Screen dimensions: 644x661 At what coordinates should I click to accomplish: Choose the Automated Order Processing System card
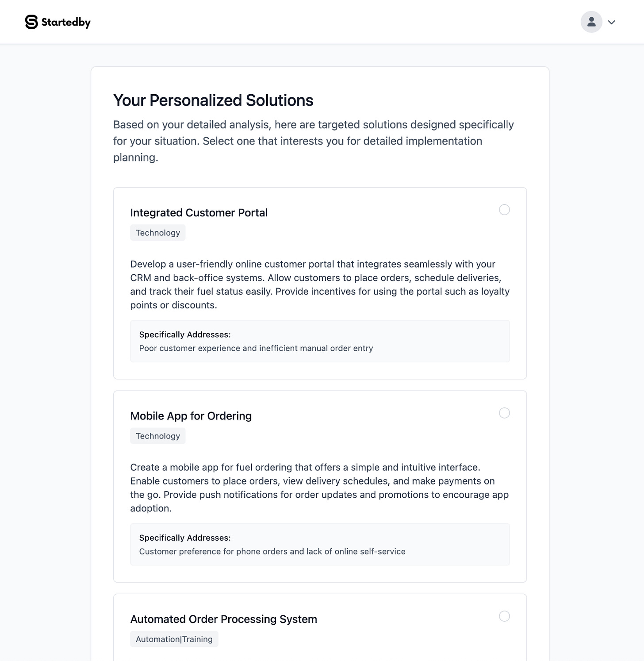click(320, 628)
